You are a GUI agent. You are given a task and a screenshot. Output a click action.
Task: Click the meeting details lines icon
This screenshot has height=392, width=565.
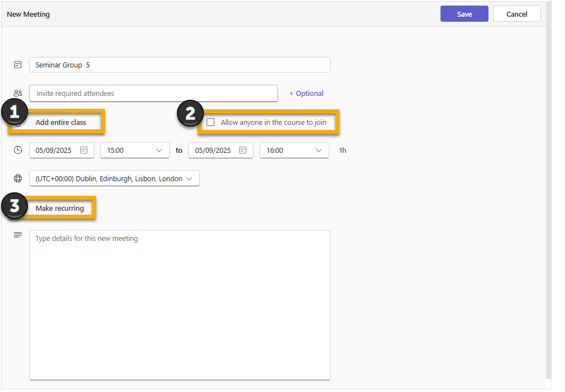tap(18, 235)
